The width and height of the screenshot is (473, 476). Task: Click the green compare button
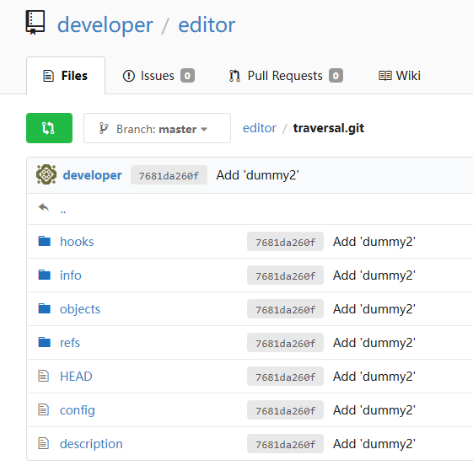pos(49,128)
